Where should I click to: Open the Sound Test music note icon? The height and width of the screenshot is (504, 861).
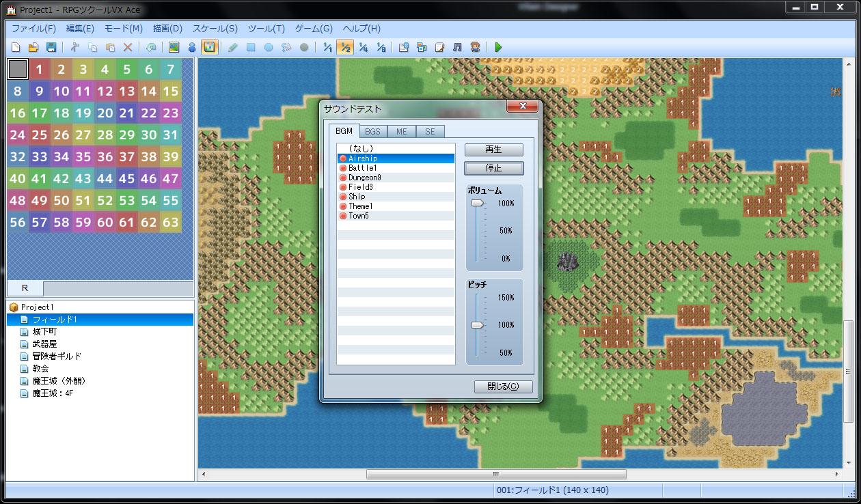coord(457,48)
